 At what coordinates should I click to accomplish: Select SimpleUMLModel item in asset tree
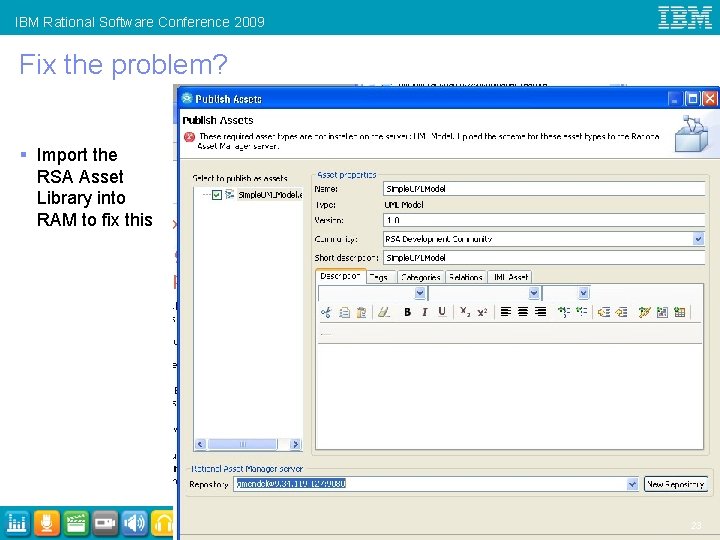[x=270, y=195]
